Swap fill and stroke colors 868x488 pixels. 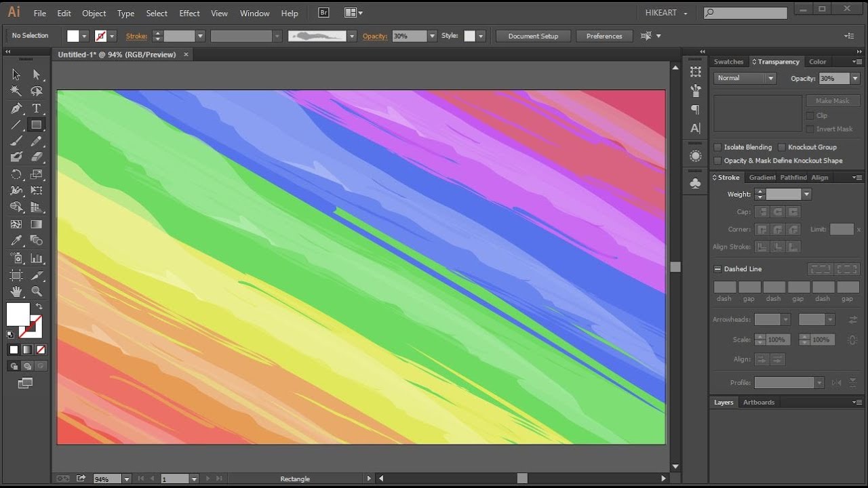[x=39, y=307]
